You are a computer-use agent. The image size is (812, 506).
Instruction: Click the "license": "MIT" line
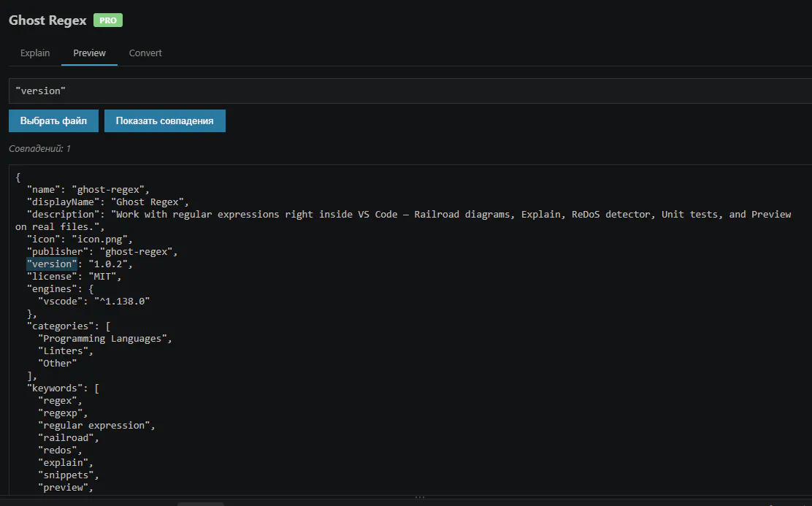coord(74,277)
